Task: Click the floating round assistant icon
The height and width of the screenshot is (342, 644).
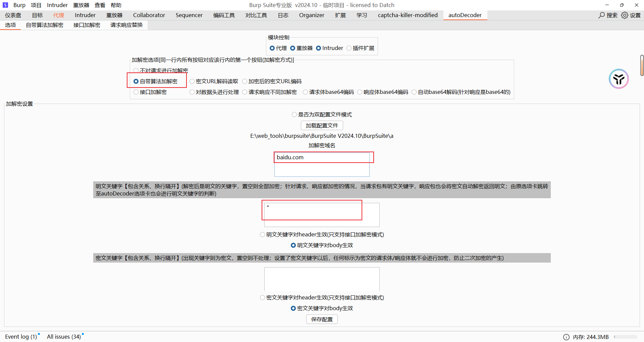Action: click(619, 79)
